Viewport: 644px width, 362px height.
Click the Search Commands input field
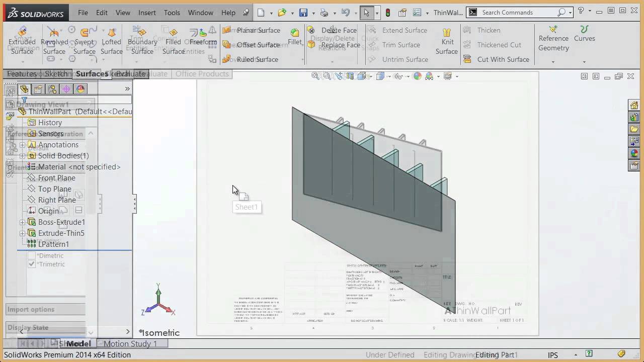click(518, 13)
